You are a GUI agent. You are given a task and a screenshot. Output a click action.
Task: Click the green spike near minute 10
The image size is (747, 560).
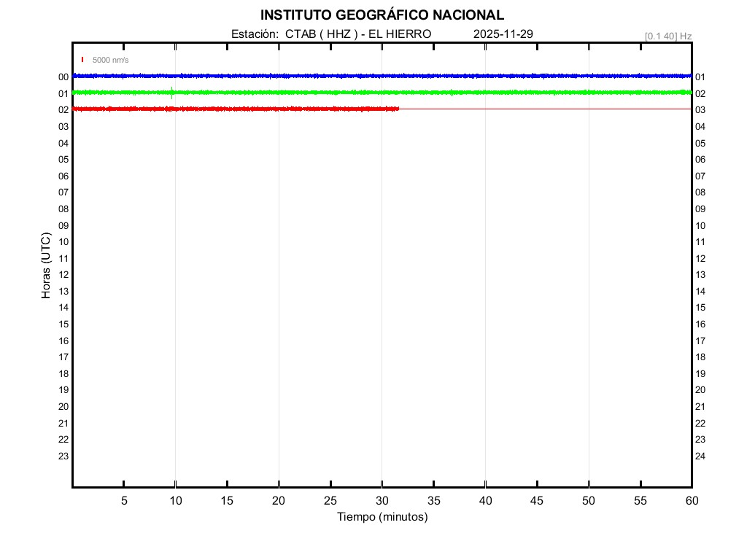click(171, 92)
